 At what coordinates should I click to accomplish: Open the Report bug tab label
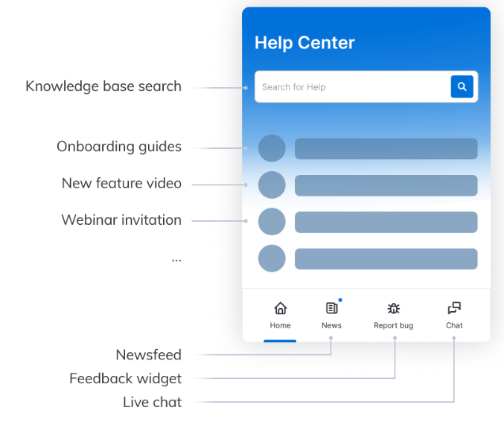point(394,325)
